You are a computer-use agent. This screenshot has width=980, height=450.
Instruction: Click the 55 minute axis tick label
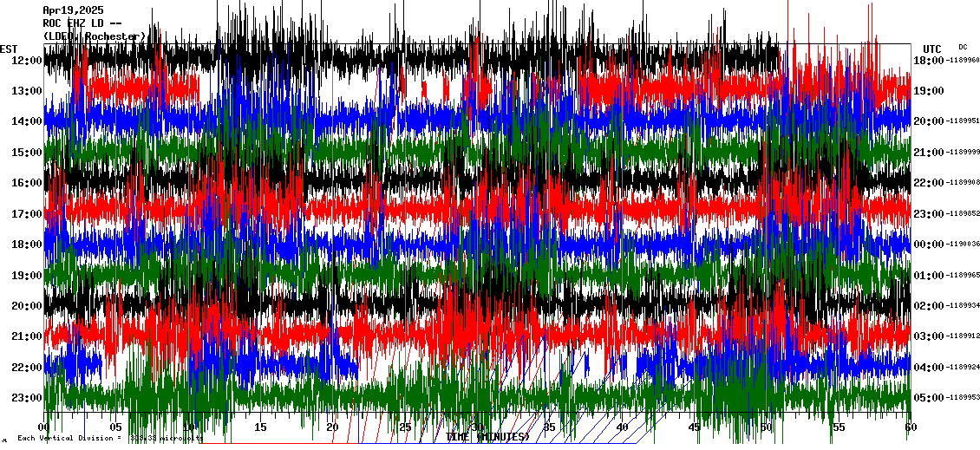click(x=839, y=427)
